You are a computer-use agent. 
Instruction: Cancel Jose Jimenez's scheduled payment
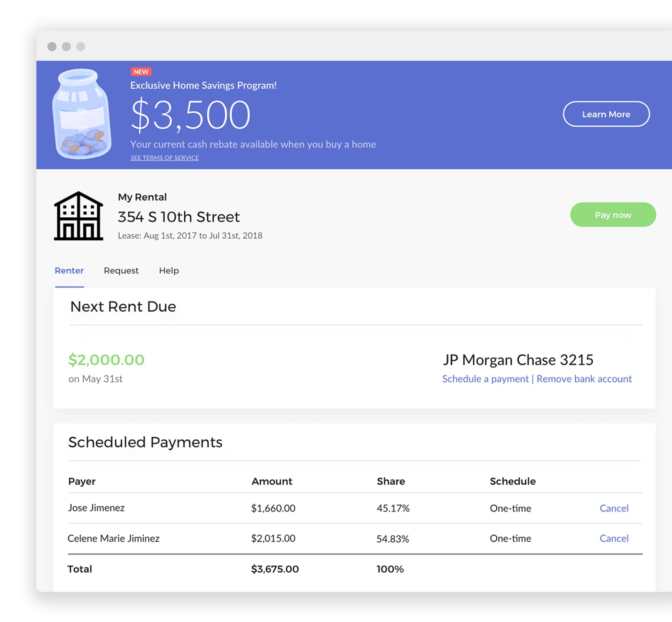[x=614, y=508]
